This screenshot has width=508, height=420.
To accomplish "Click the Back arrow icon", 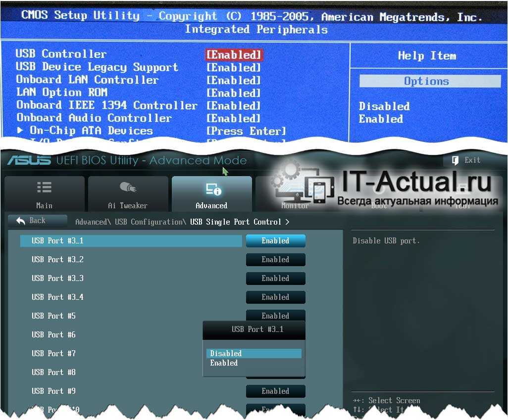I will 21,221.
